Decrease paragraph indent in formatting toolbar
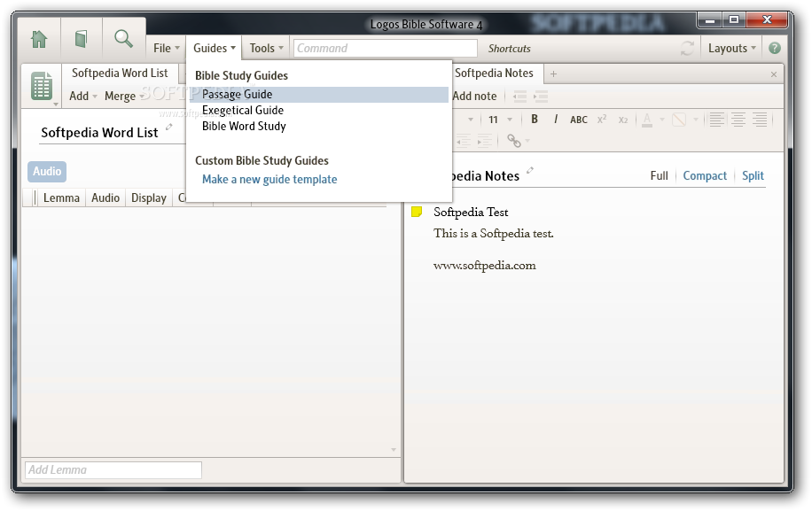 point(463,141)
